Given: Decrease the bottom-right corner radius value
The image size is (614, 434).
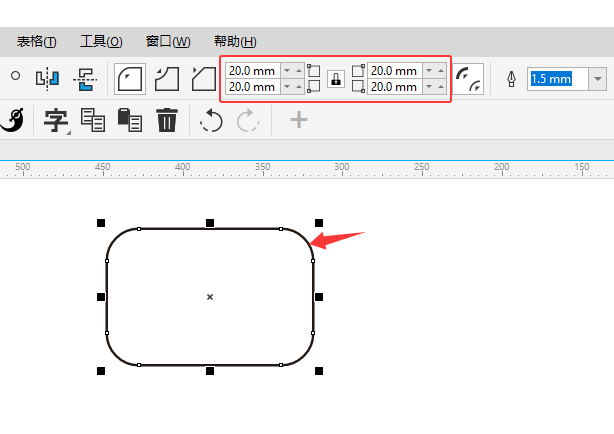Looking at the screenshot, I should [429, 87].
